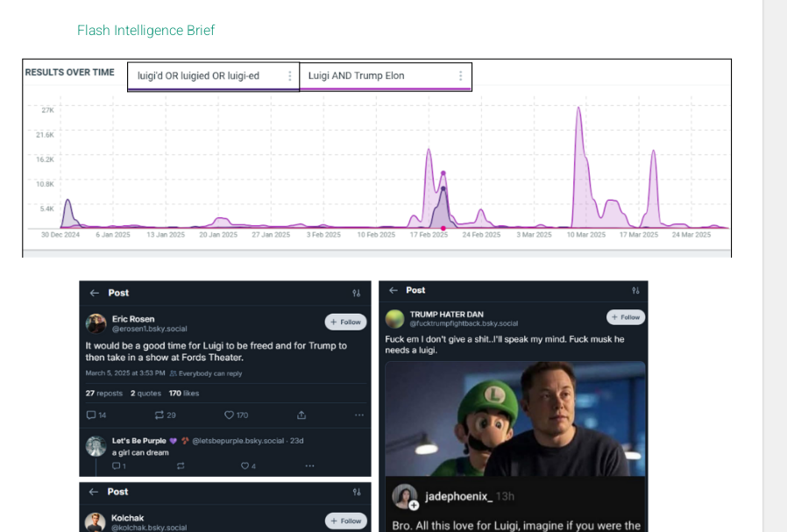This screenshot has width=787, height=532.
Task: Follow TRUMP HATER DAN
Action: click(x=626, y=317)
